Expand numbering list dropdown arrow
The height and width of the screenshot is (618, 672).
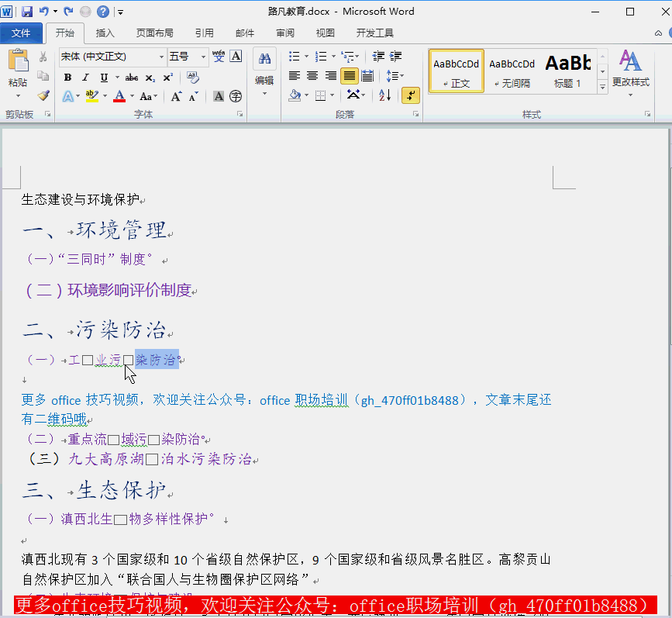pyautogui.click(x=333, y=56)
